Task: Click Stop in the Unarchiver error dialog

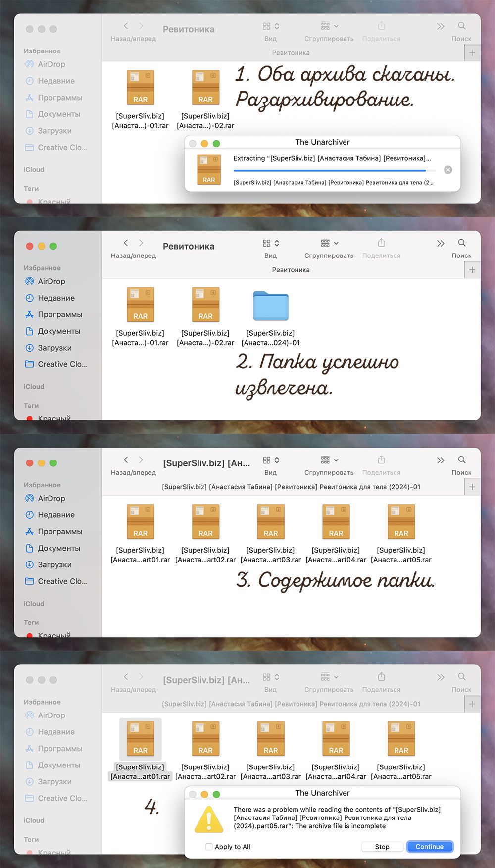Action: (382, 847)
